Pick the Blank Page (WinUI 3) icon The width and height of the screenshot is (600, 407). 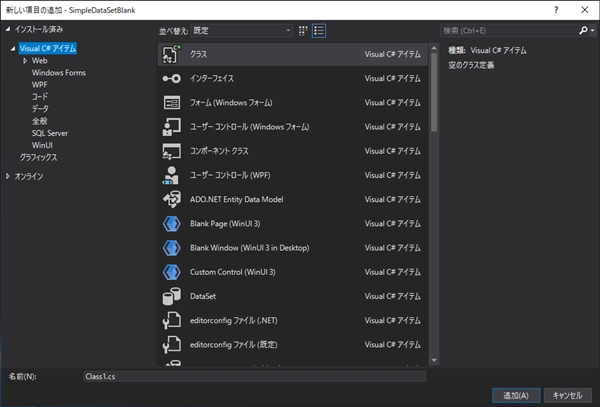[171, 224]
